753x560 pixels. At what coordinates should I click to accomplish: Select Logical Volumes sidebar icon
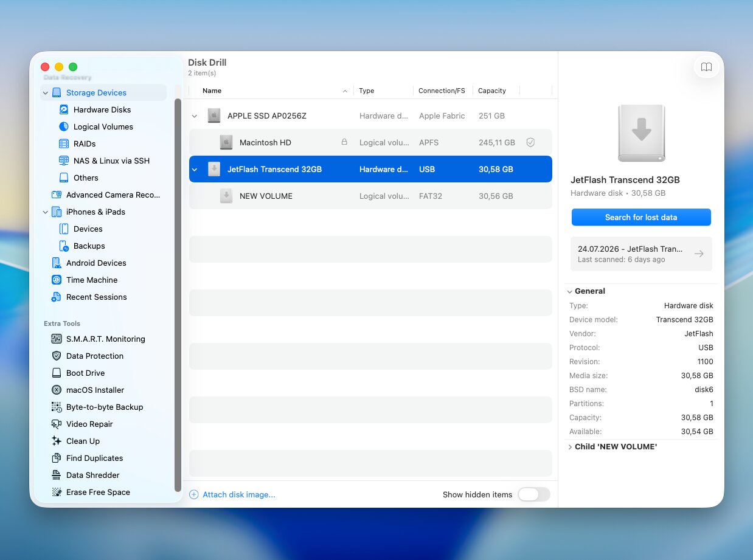point(64,126)
